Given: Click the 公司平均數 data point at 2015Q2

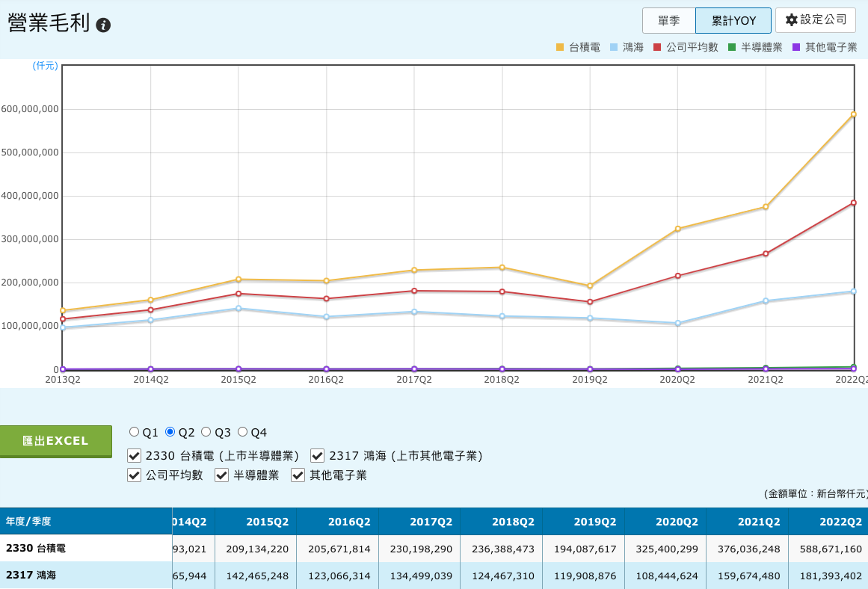Looking at the screenshot, I should [238, 294].
